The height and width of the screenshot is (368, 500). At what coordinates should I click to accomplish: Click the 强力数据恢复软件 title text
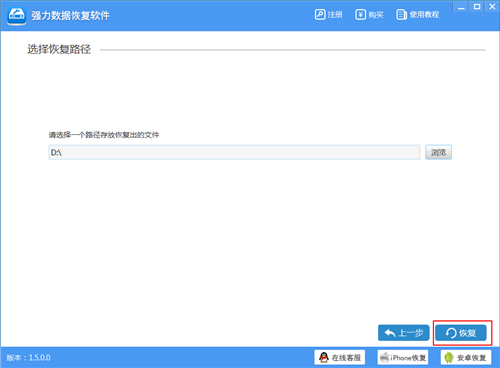(x=70, y=16)
